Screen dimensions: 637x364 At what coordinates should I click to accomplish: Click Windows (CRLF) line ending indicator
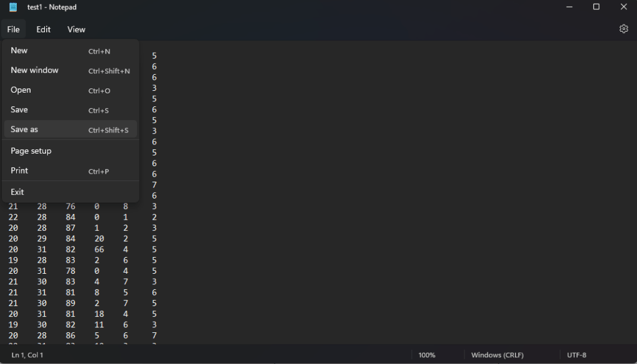pos(497,355)
